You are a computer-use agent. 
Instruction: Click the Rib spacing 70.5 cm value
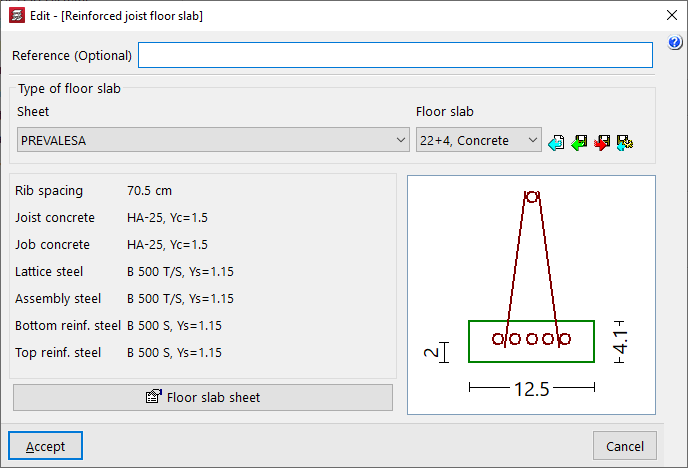coord(150,191)
